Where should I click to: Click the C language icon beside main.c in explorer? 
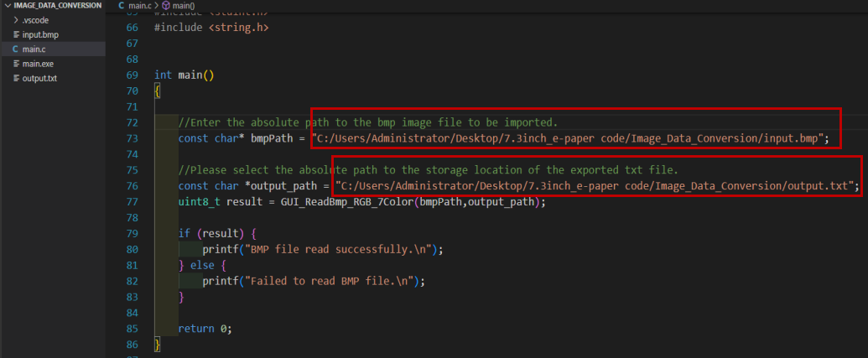16,49
